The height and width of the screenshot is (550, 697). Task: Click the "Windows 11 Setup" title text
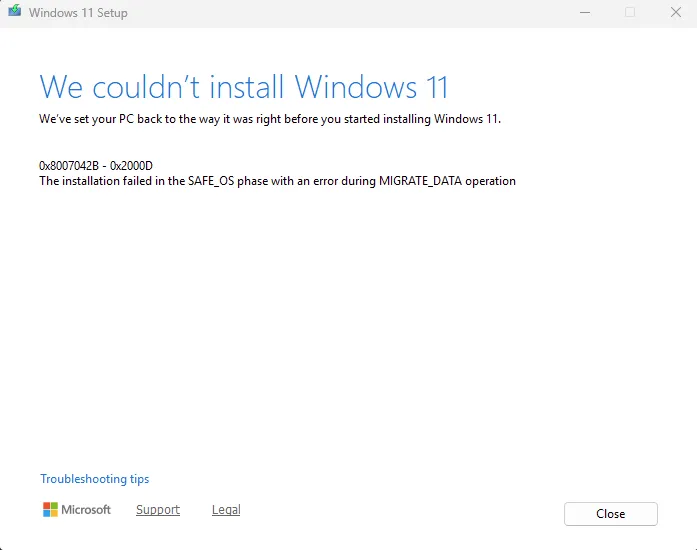tap(78, 13)
